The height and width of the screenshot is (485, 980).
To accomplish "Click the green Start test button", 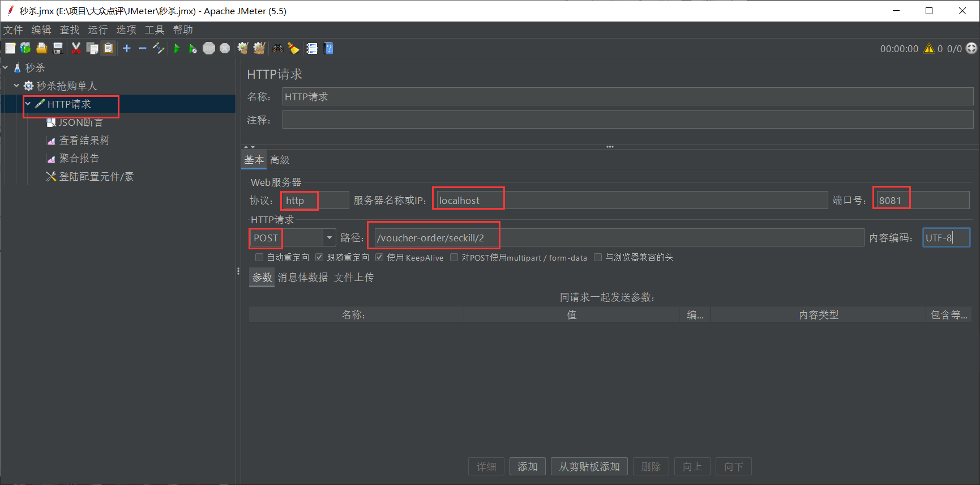I will click(177, 49).
